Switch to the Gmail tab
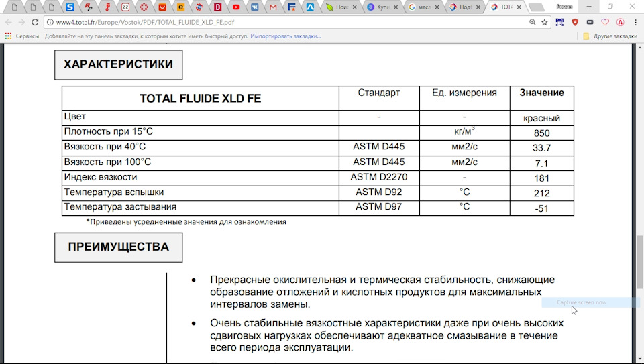The width and height of the screenshot is (644, 364). click(x=274, y=7)
